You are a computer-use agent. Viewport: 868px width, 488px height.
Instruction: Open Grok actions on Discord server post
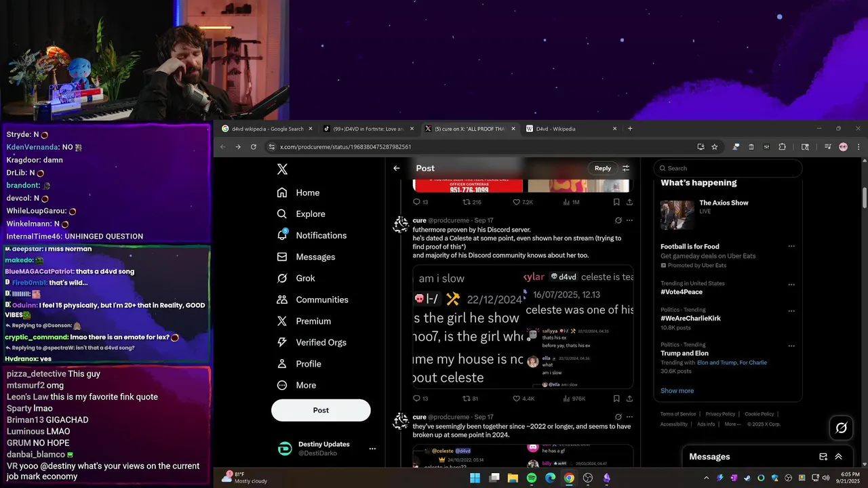[x=618, y=220]
